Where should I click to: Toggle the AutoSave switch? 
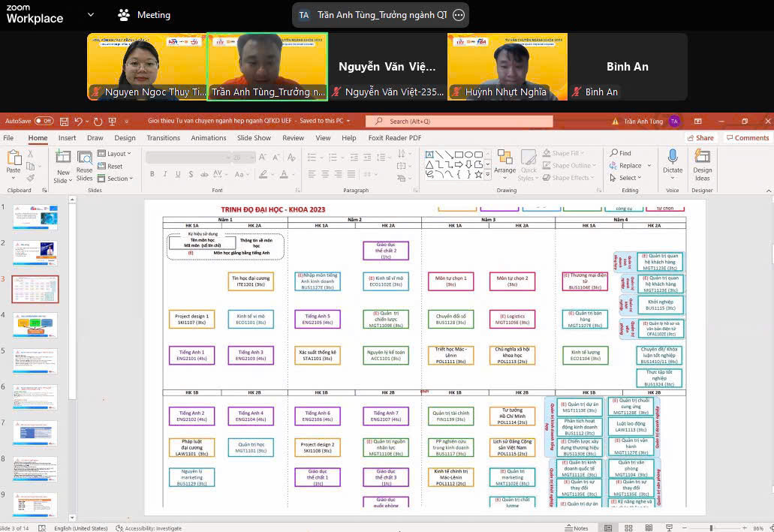tap(44, 121)
